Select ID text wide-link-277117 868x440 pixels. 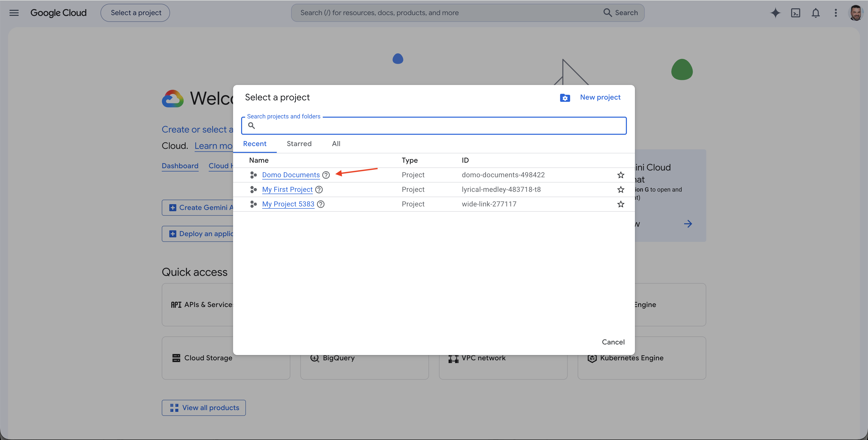tap(489, 204)
